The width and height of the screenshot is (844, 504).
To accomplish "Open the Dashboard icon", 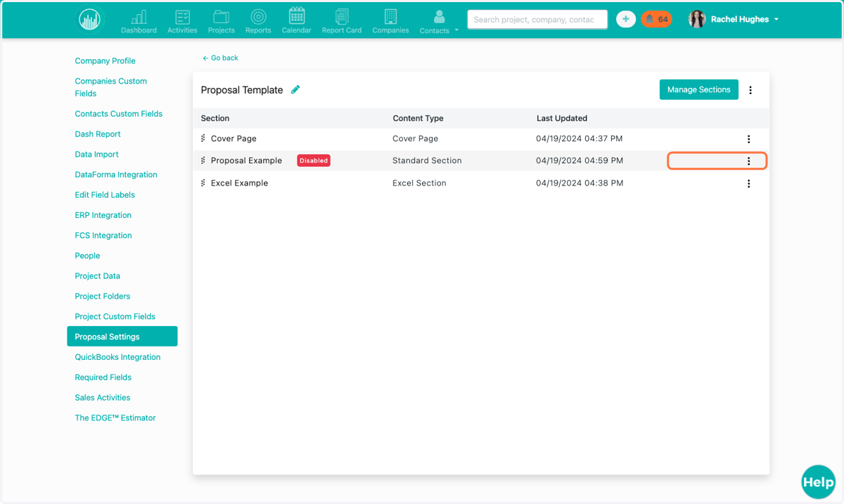I will click(x=139, y=21).
